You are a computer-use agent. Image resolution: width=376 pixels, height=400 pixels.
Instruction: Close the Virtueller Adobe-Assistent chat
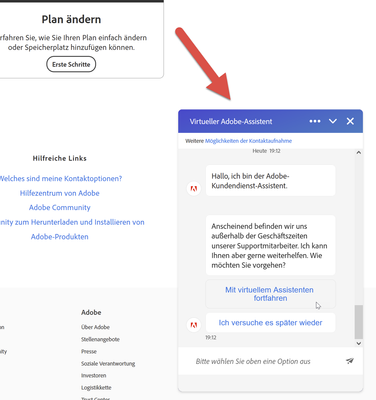point(350,121)
